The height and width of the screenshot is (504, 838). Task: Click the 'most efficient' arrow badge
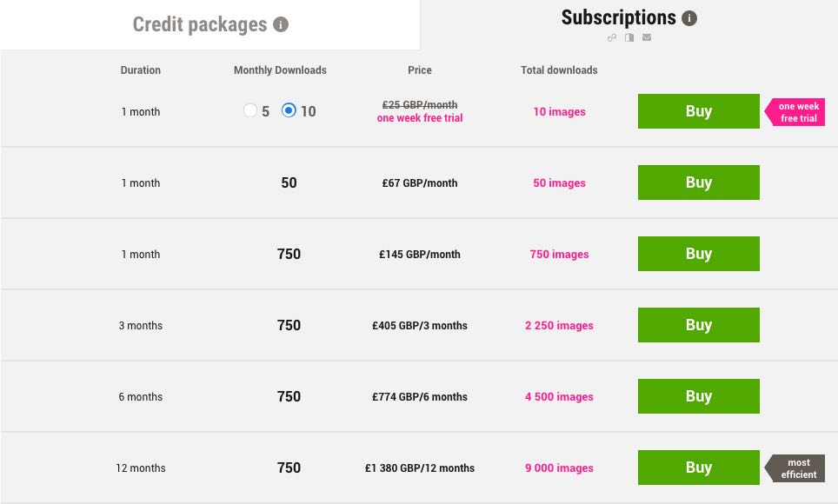tap(796, 468)
